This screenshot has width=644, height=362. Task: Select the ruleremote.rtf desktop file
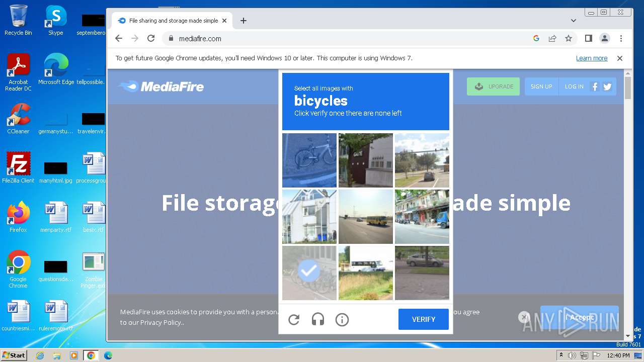tap(56, 316)
